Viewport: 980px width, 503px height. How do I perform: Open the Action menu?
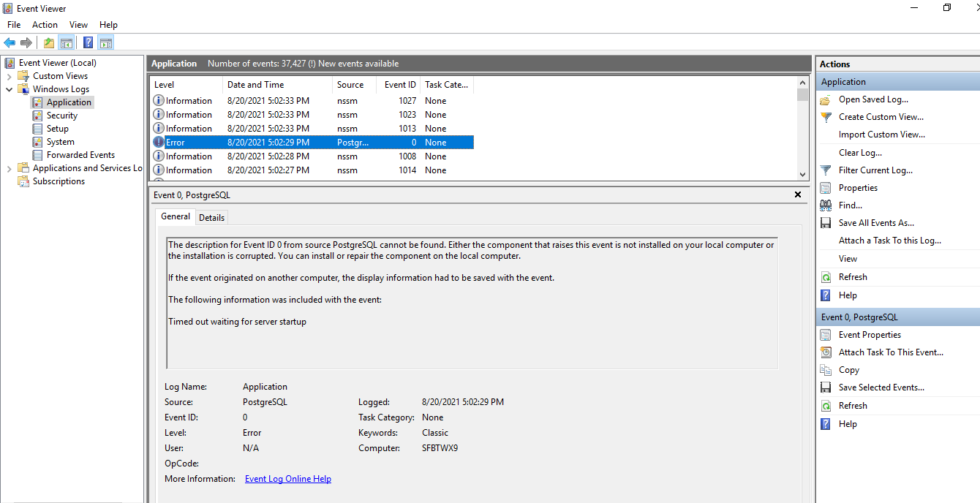[x=45, y=25]
